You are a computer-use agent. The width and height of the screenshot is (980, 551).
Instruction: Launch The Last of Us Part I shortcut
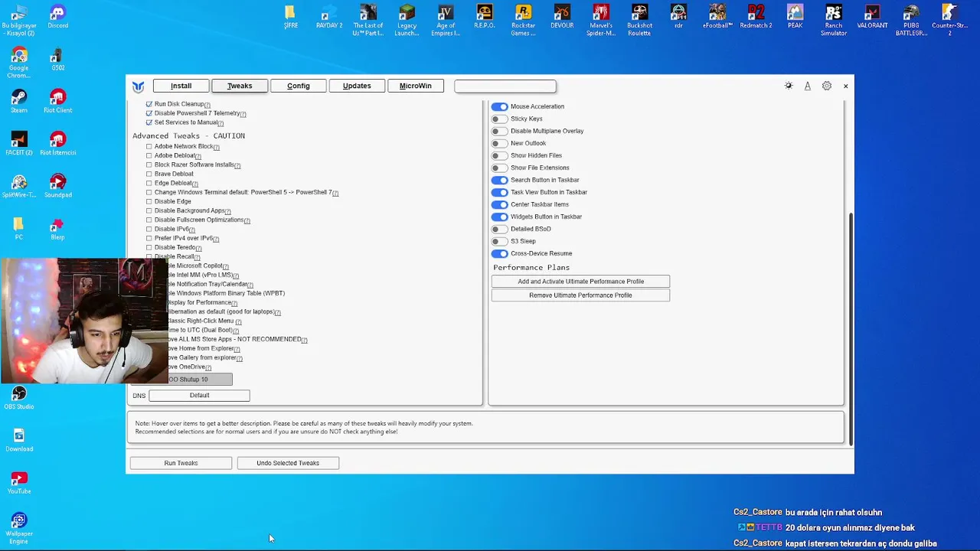tap(368, 21)
